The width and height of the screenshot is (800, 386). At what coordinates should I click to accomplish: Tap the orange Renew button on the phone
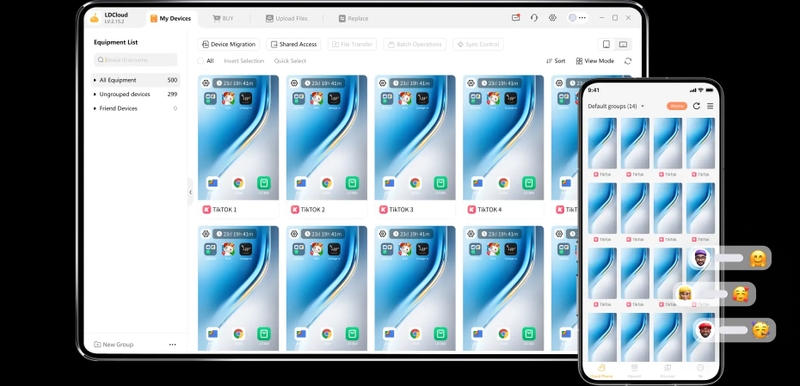[x=677, y=106]
